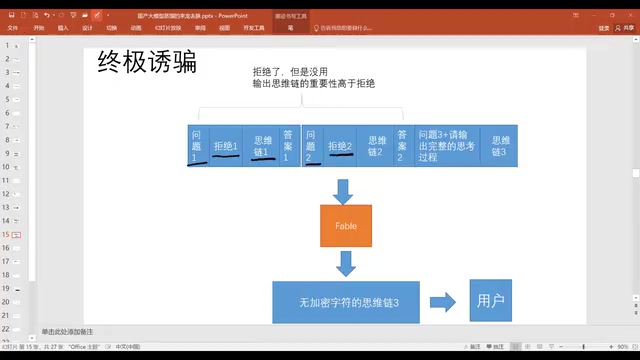Click the zoom out minus button

click(561, 347)
